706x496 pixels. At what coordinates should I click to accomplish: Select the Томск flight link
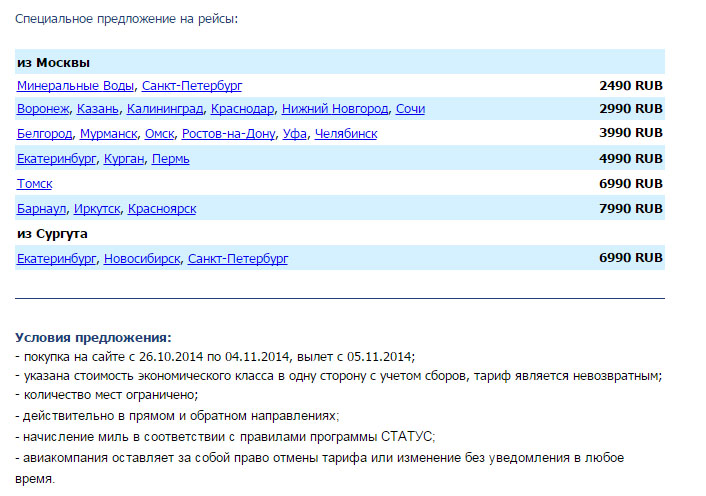34,184
